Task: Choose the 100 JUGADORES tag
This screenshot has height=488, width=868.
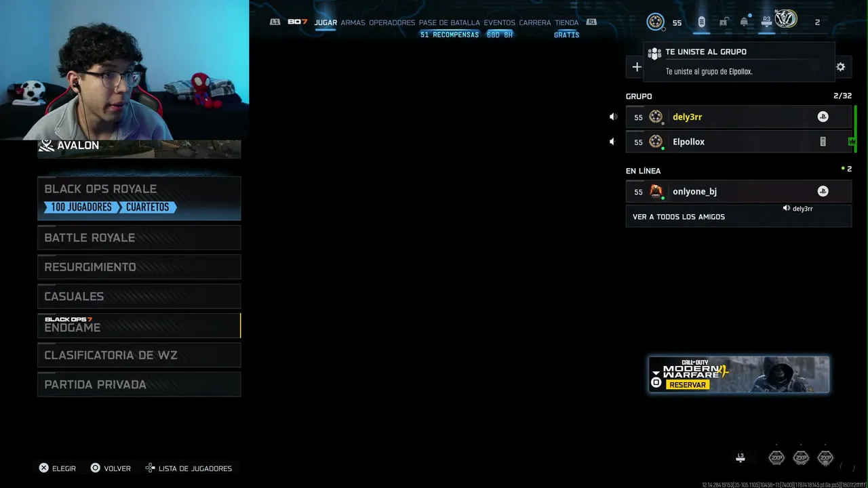Action: (x=81, y=207)
